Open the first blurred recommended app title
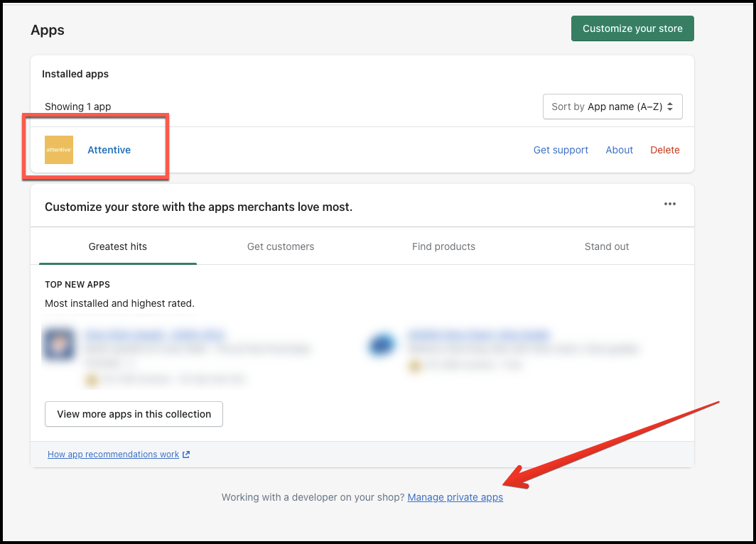 (154, 334)
